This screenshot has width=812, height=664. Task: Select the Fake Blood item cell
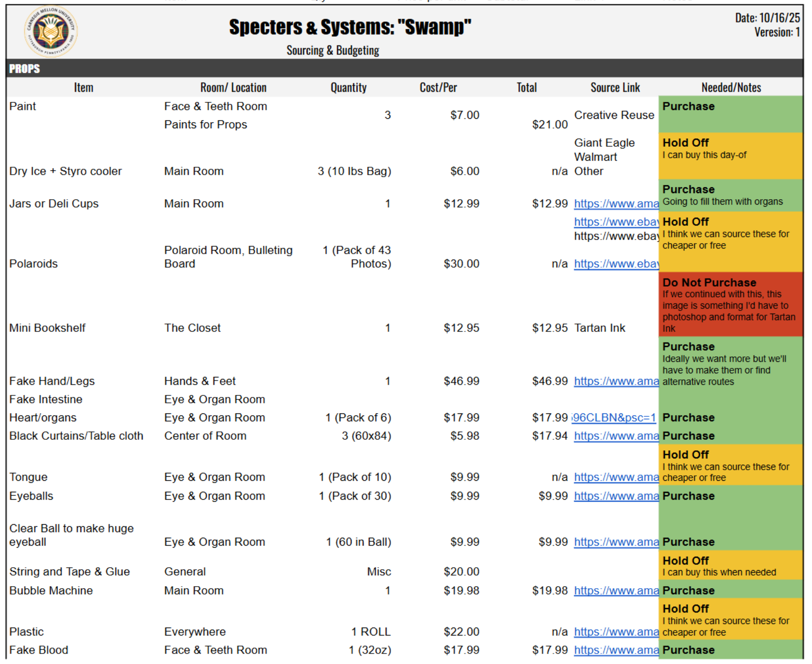(x=38, y=650)
